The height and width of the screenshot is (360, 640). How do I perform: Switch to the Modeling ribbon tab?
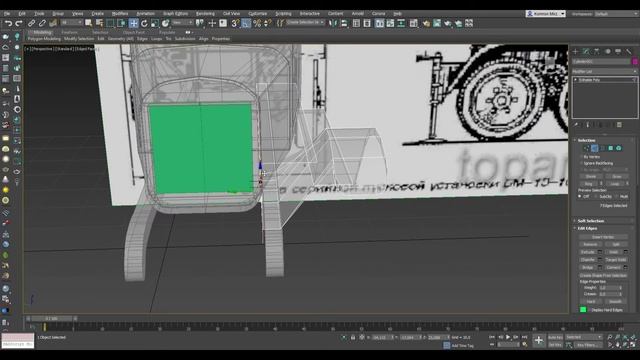pos(42,32)
